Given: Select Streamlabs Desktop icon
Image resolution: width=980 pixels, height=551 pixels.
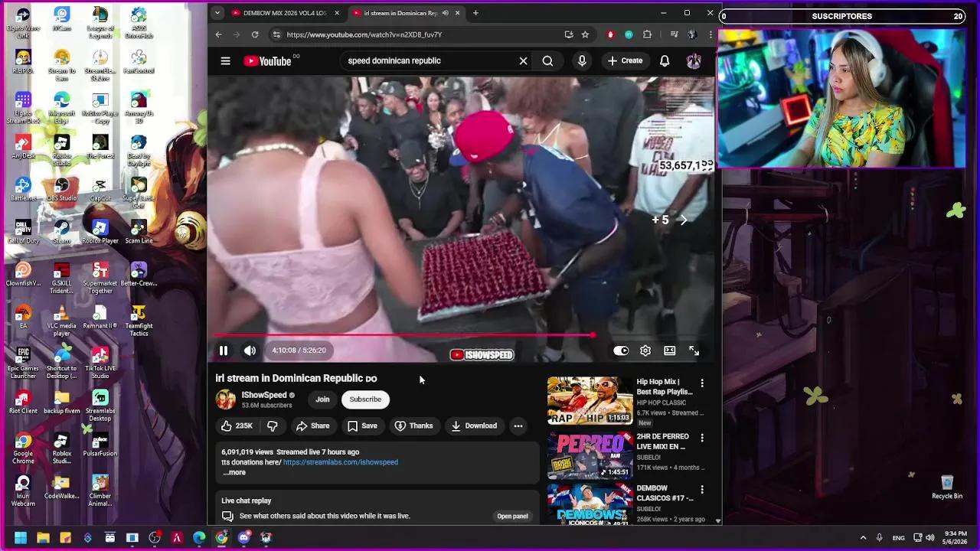Looking at the screenshot, I should (100, 406).
